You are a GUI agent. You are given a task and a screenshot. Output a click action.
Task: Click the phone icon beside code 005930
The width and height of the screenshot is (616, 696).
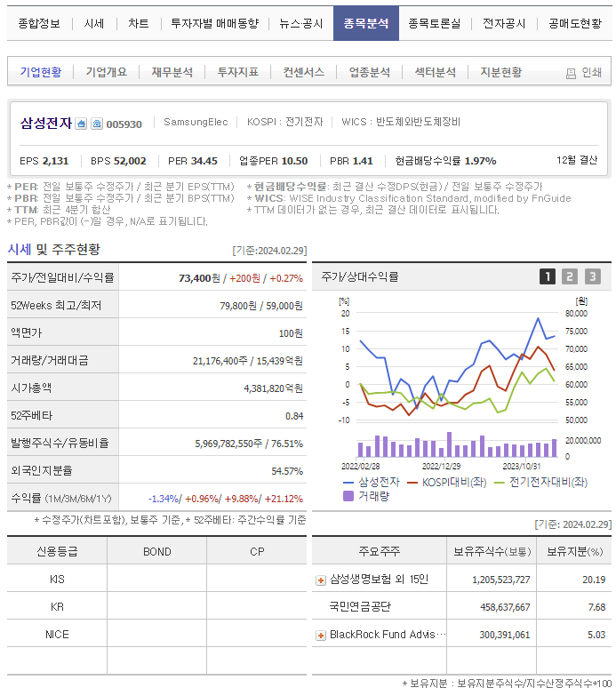tap(97, 124)
